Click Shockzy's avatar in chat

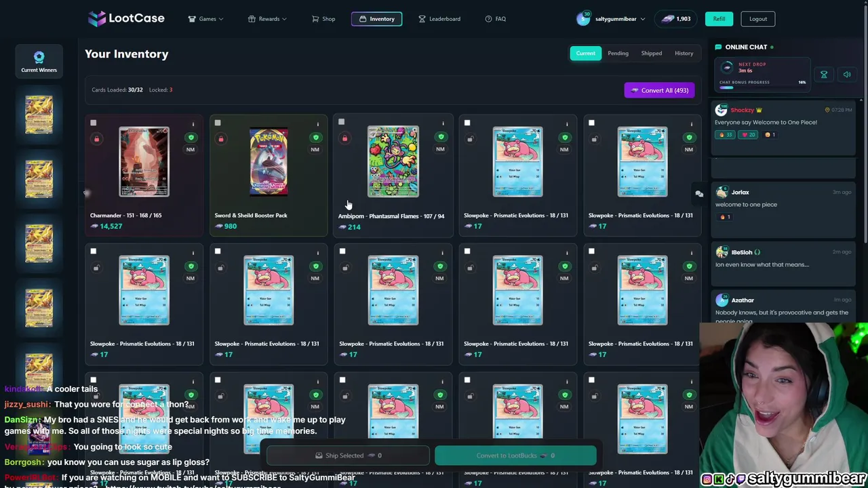click(721, 110)
